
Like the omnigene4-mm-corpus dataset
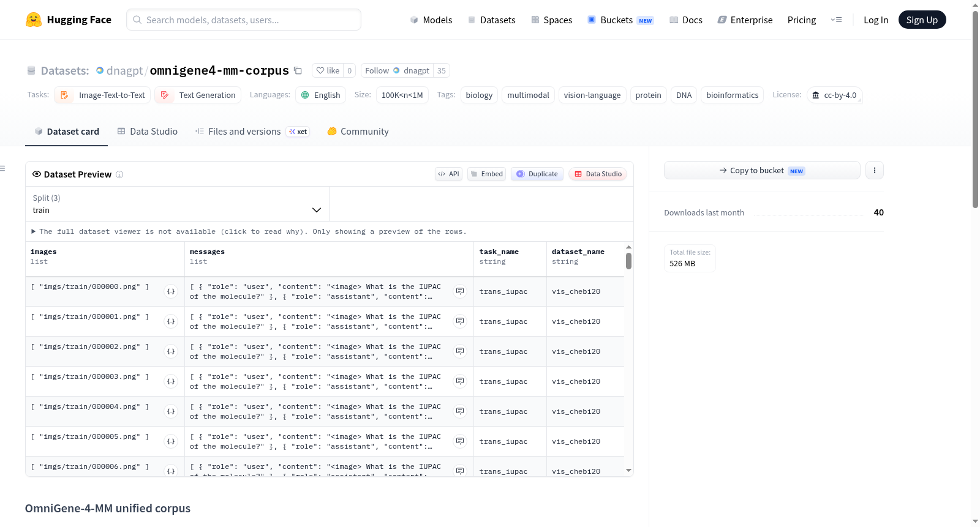[x=328, y=70]
